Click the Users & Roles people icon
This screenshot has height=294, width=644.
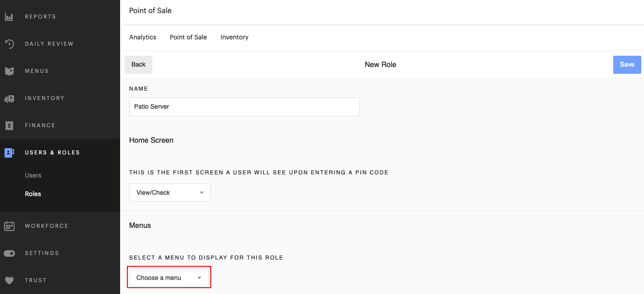(10, 152)
